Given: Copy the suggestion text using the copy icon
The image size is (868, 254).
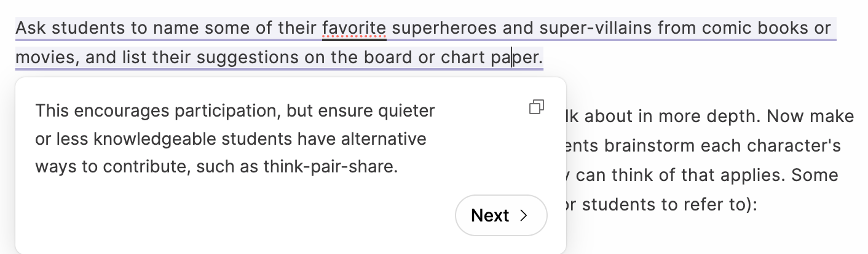Looking at the screenshot, I should [x=536, y=107].
